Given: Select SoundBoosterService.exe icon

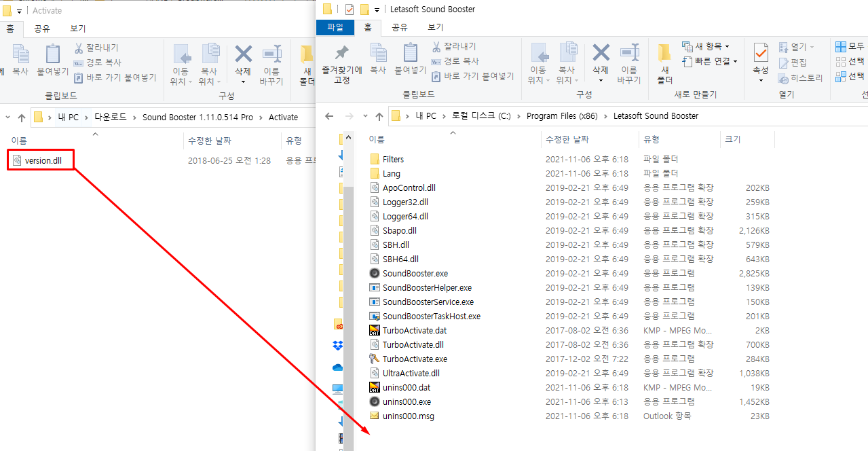Looking at the screenshot, I should pos(374,302).
